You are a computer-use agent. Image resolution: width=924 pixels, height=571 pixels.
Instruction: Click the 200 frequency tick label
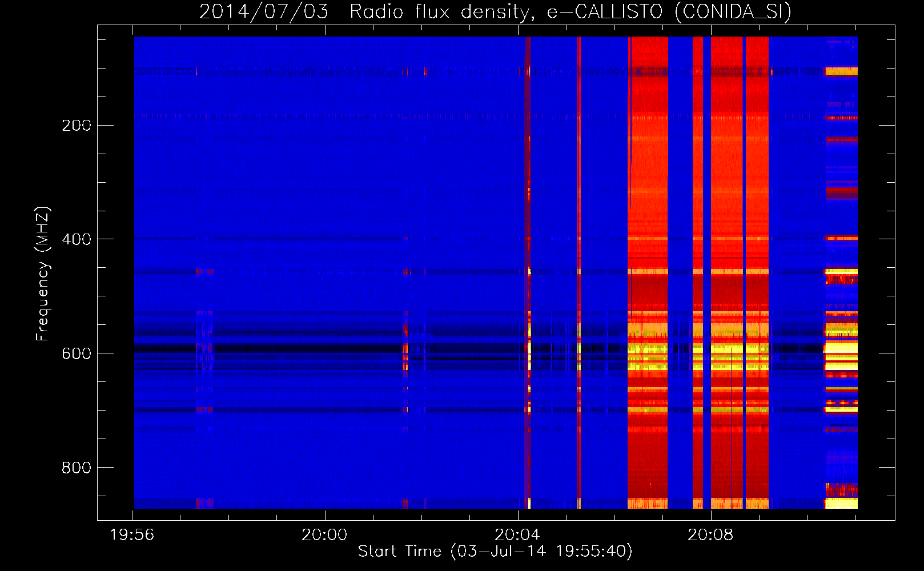click(x=77, y=125)
